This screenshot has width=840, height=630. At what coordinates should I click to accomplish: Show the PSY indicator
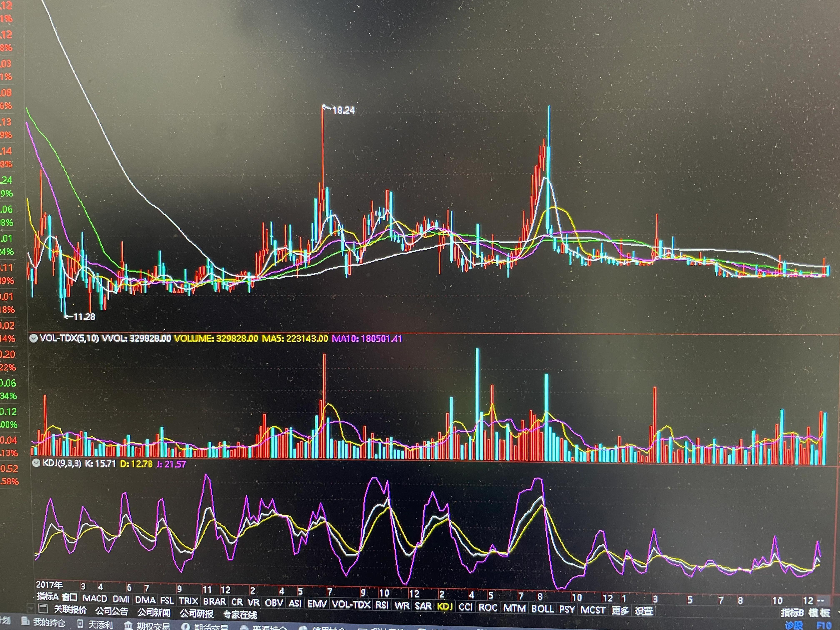pos(567,610)
